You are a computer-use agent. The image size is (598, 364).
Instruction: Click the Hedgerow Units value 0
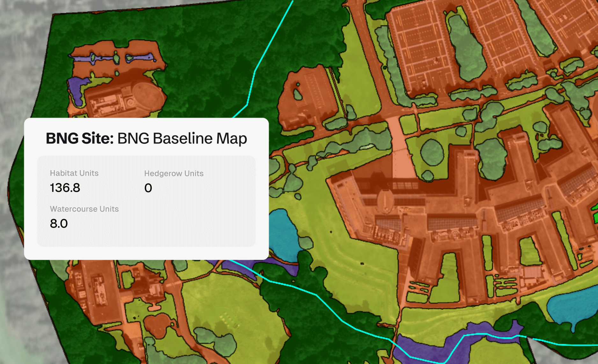click(x=148, y=188)
